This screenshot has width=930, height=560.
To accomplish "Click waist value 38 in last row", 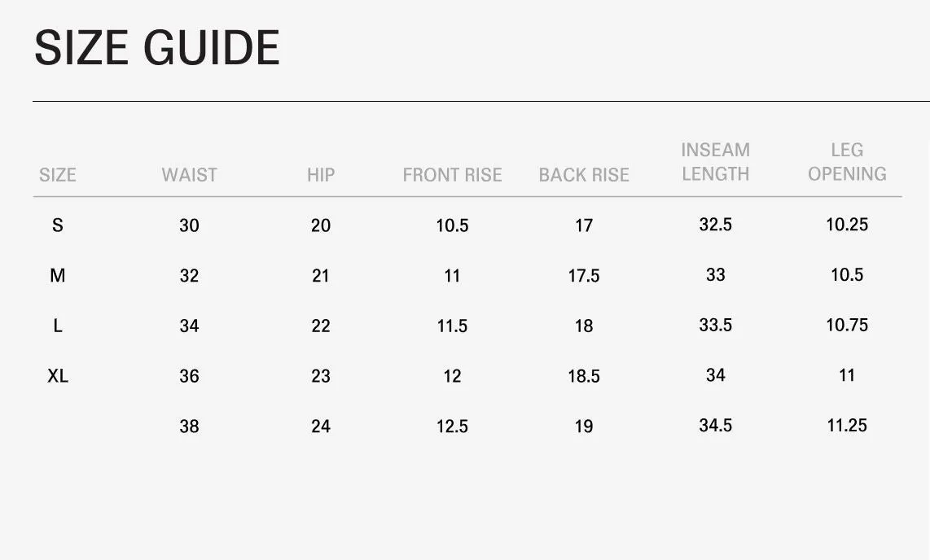I will (189, 426).
